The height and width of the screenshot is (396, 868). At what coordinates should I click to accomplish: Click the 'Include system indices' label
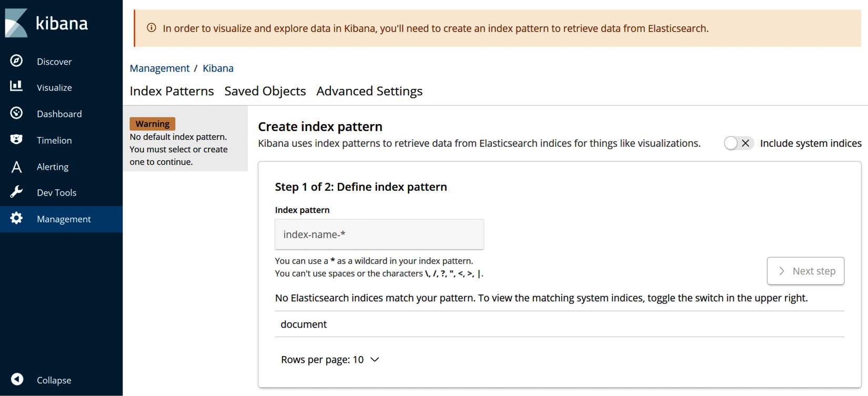(811, 143)
